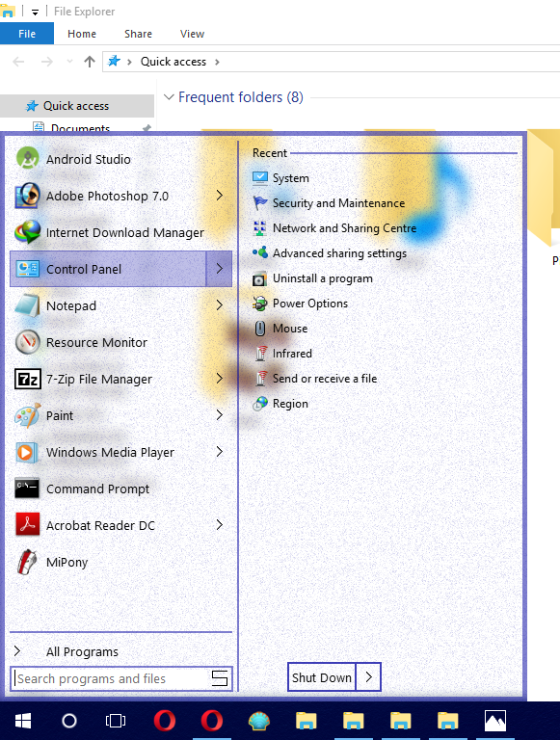This screenshot has height=740, width=560.
Task: Go up one level in File Explorer
Action: click(x=90, y=62)
